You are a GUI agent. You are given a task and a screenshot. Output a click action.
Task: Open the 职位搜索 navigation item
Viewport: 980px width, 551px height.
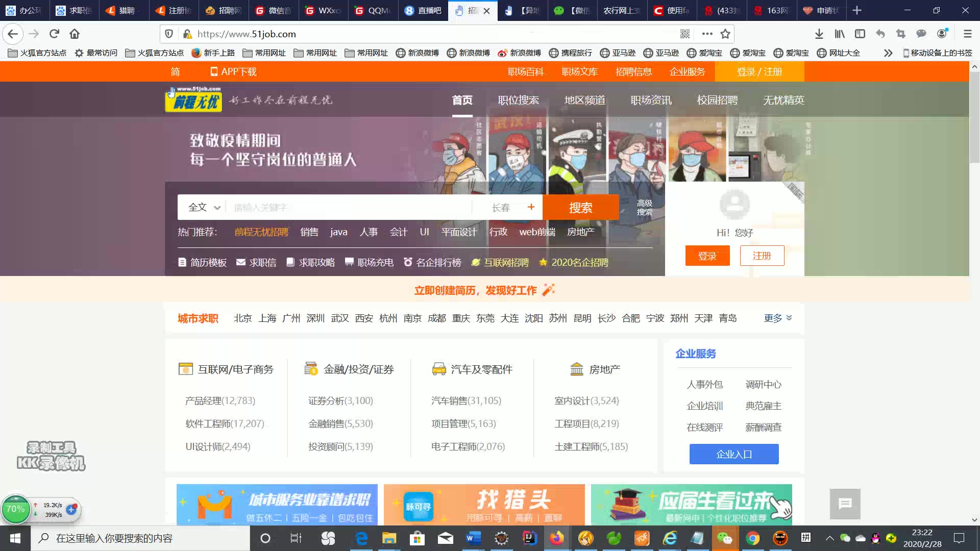pyautogui.click(x=518, y=100)
